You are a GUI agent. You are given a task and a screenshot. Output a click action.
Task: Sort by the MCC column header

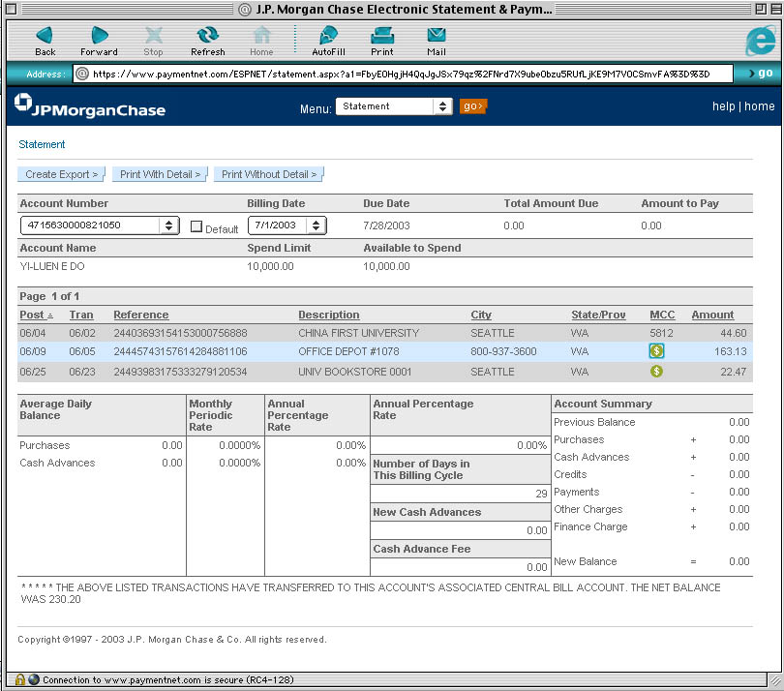coord(662,315)
